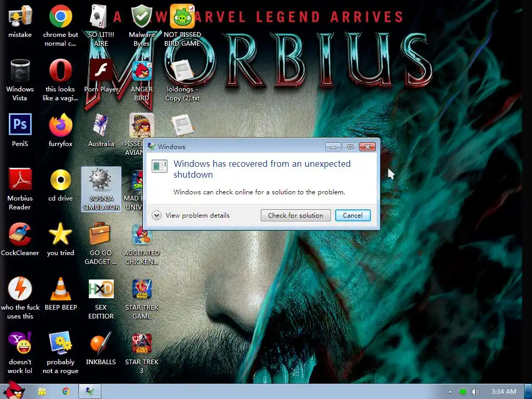Open the 'Morbius Reader' Adobe icon
Viewport: 532px width, 399px height.
click(x=20, y=179)
